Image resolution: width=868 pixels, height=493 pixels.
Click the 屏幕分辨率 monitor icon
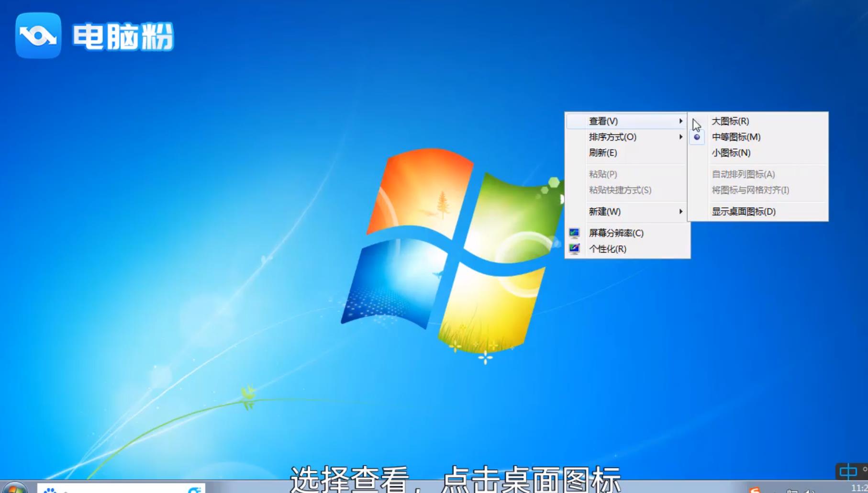click(574, 233)
